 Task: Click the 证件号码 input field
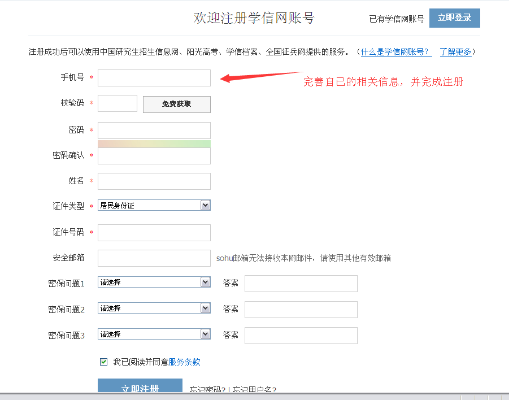[154, 232]
